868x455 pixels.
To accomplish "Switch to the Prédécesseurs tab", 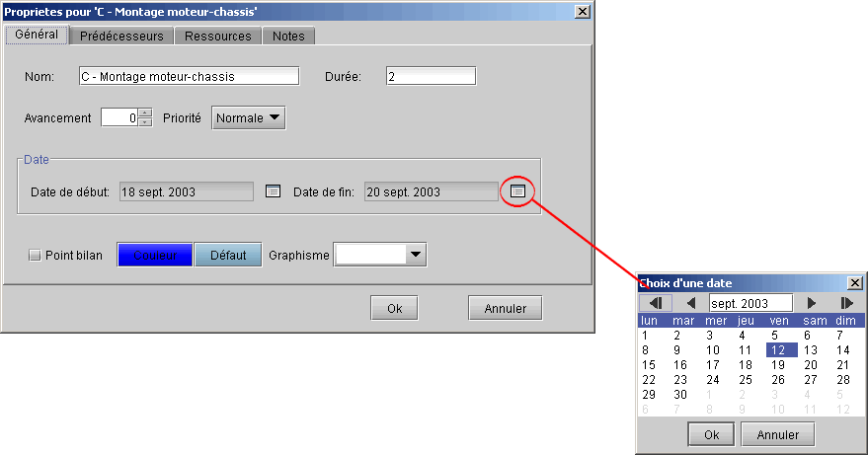I will click(121, 36).
